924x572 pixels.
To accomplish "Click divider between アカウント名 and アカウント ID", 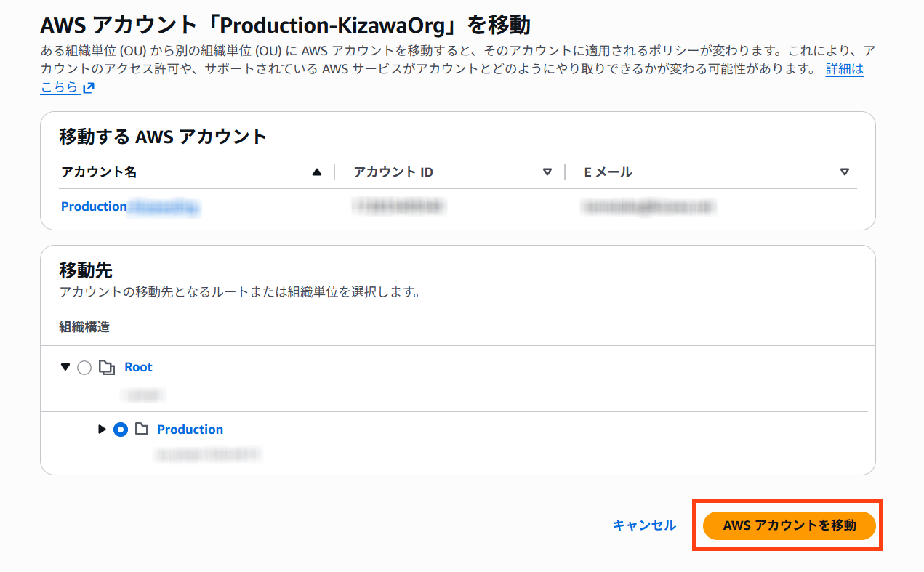I will pos(334,172).
